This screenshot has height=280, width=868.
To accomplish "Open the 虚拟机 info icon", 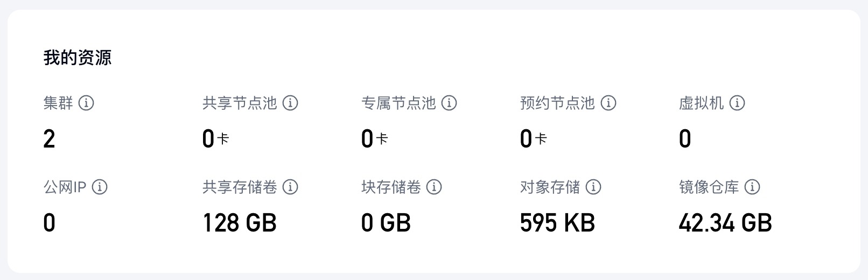I will [x=737, y=103].
